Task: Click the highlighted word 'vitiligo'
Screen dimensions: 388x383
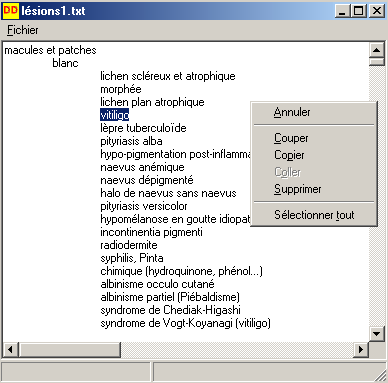Action: (x=114, y=115)
